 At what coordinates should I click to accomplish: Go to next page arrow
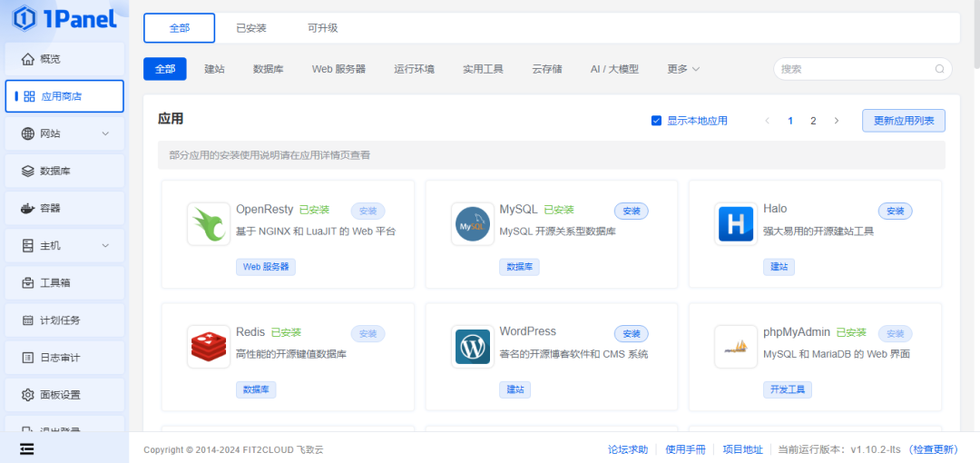837,121
